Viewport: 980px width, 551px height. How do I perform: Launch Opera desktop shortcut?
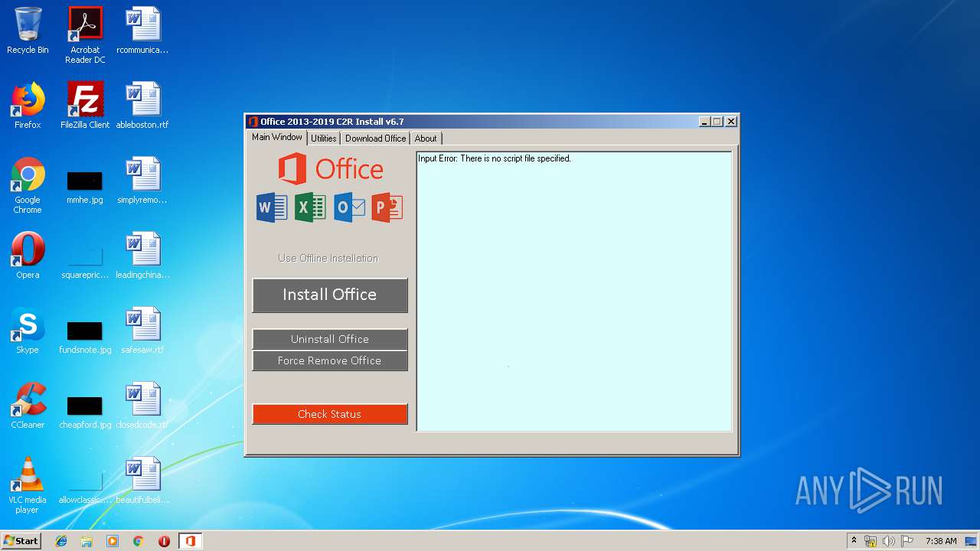pos(28,256)
